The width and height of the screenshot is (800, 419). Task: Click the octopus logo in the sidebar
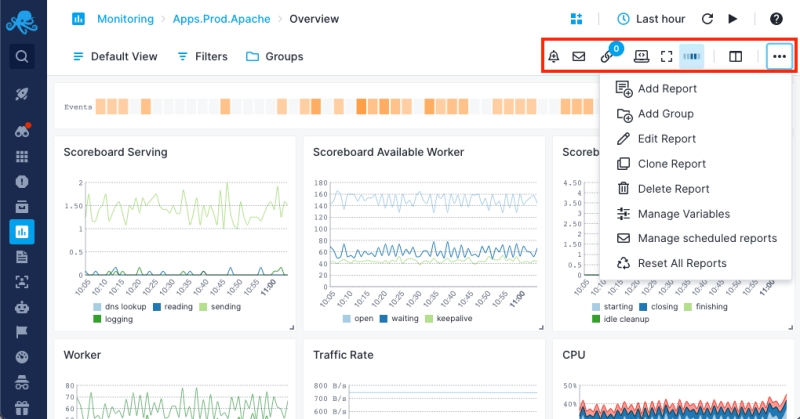21,21
